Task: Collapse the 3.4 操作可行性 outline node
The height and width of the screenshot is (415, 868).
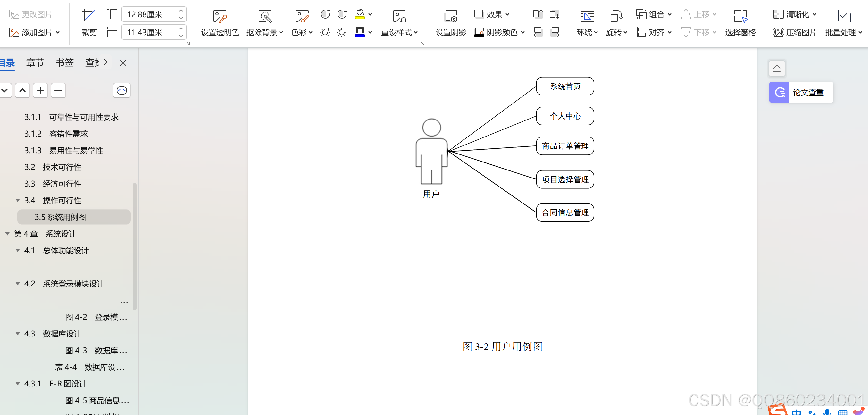Action: 18,200
